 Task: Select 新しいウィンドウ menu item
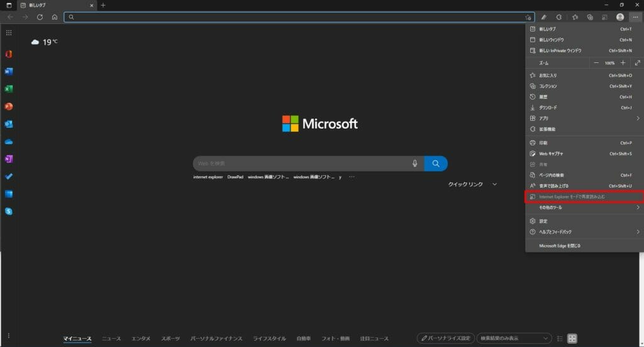pos(584,40)
